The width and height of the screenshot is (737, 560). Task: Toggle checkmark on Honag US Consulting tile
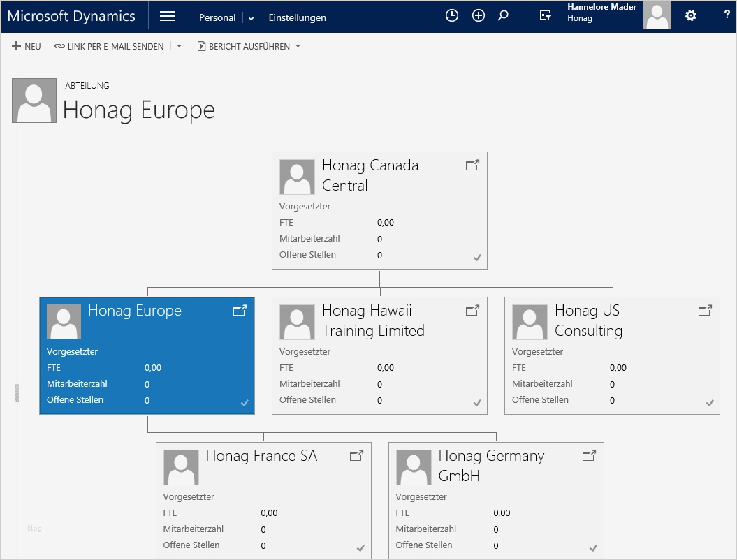pos(710,403)
